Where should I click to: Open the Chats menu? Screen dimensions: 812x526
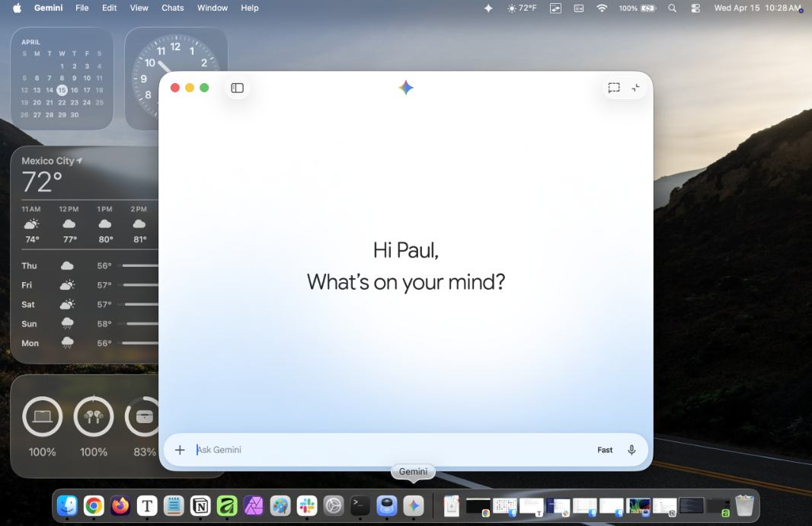[173, 8]
